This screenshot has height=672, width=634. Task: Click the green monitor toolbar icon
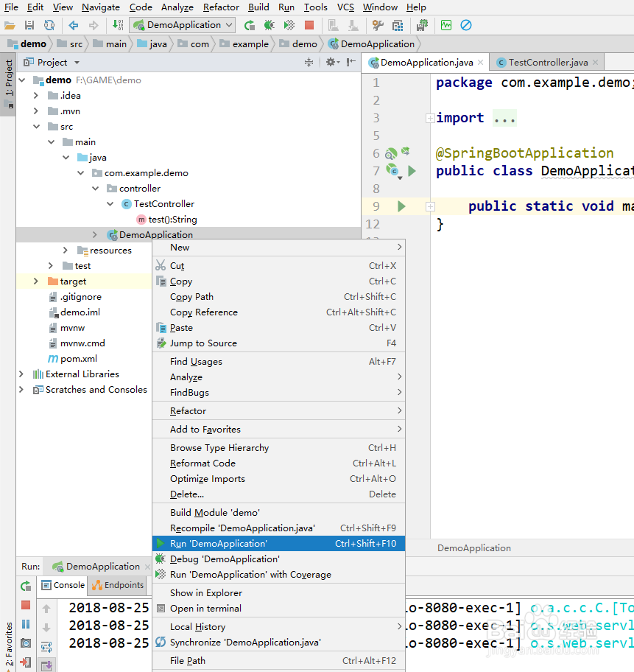click(446, 25)
